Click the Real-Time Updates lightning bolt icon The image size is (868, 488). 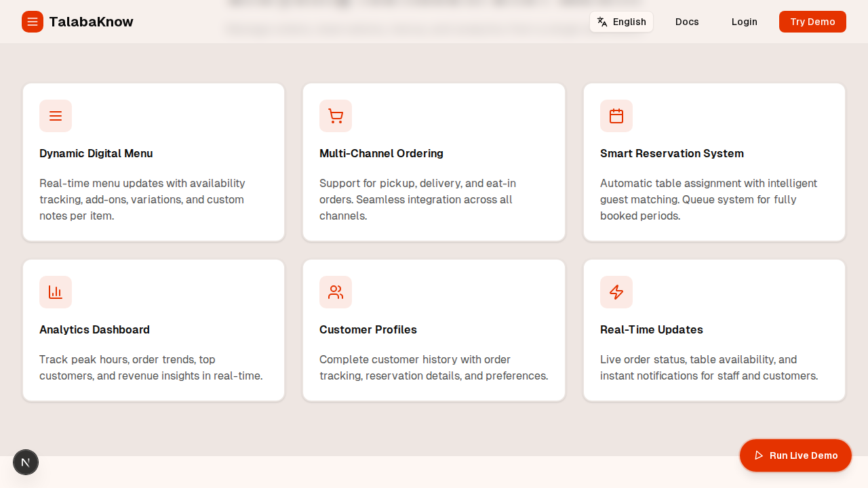616,292
